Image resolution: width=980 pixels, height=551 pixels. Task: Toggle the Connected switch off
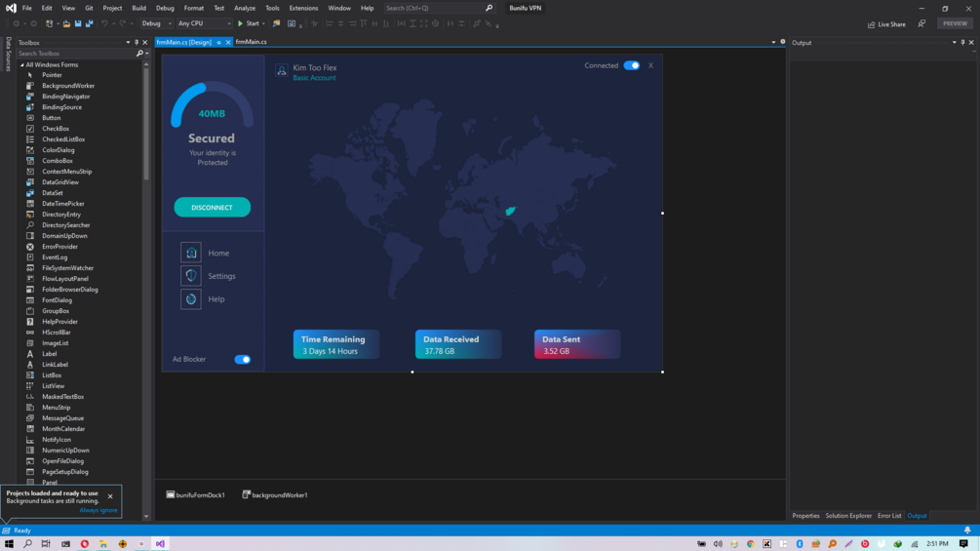pyautogui.click(x=631, y=65)
